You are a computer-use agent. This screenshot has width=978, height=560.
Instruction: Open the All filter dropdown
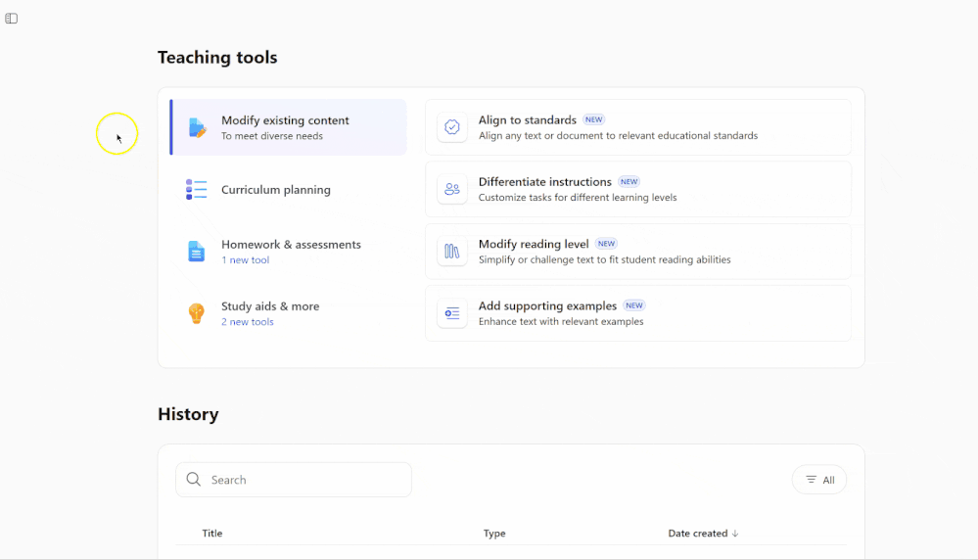point(819,480)
